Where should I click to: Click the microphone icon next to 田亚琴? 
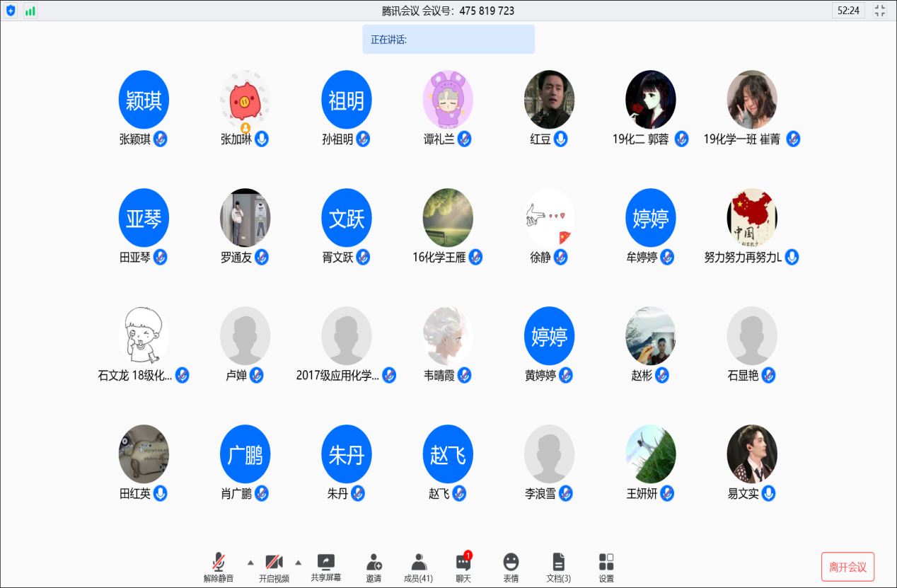[x=161, y=257]
